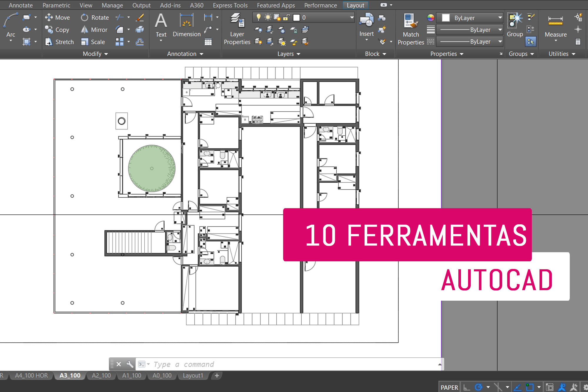Click the Create Block icon
This screenshot has height=392, width=588.
[382, 18]
